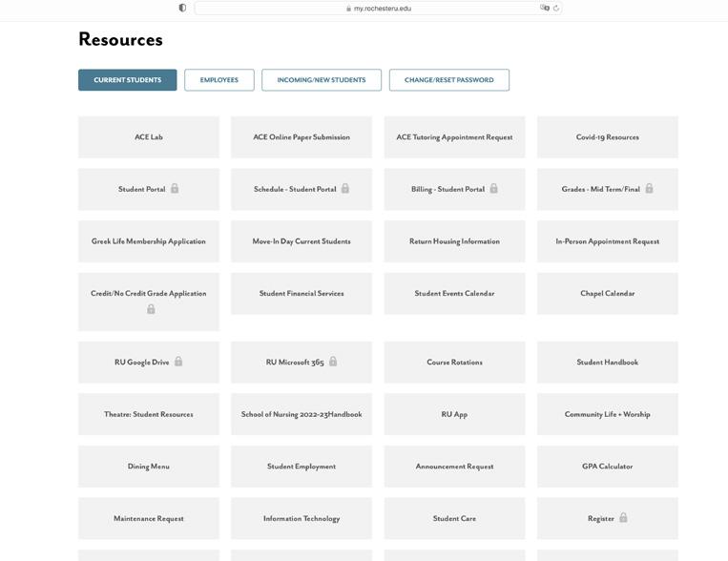Click the privacy shield icon in browser toolbar
This screenshot has width=728, height=561.
click(x=182, y=8)
